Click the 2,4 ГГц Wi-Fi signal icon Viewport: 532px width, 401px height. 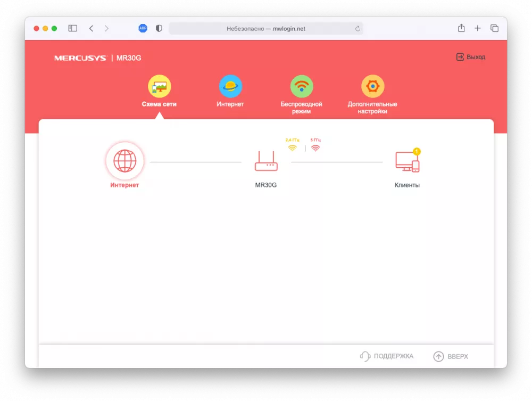(292, 148)
